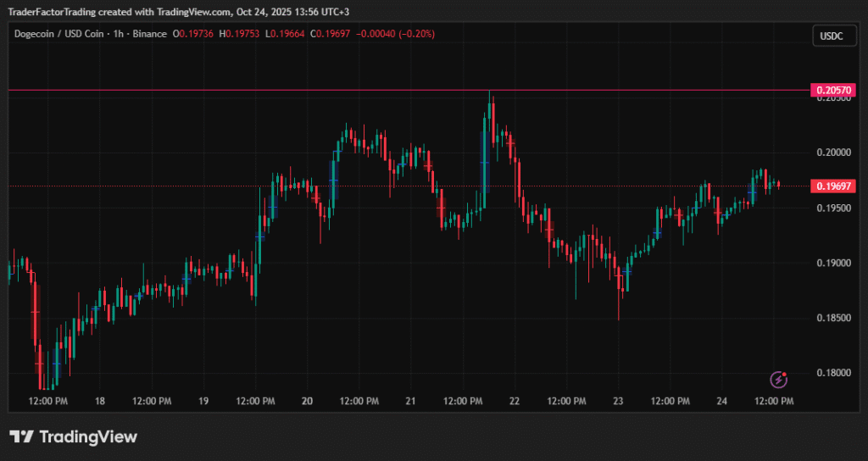Open the USDC currency selector
The image size is (868, 461).
830,36
